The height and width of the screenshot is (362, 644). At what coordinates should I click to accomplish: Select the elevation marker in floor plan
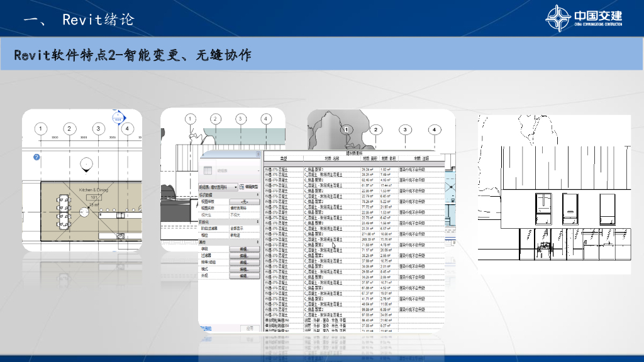(86, 165)
